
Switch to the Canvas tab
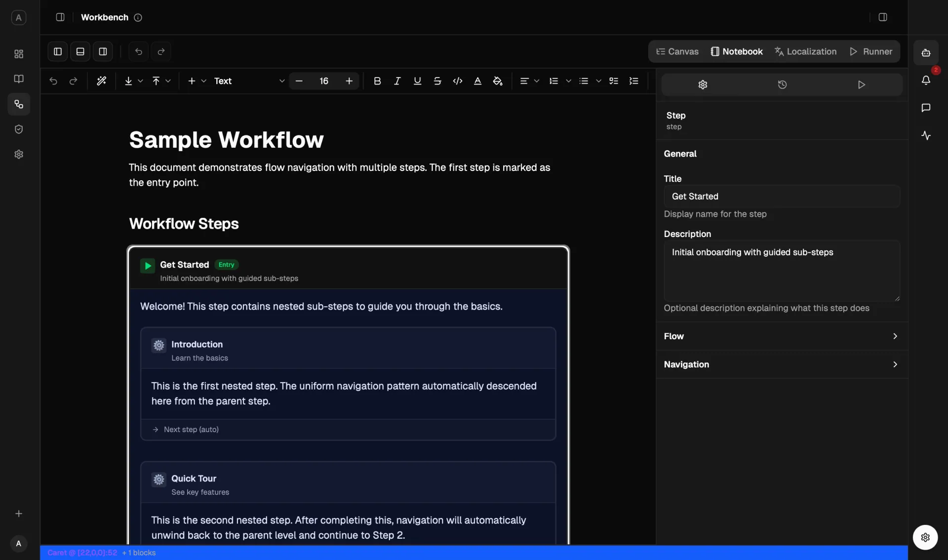point(677,51)
